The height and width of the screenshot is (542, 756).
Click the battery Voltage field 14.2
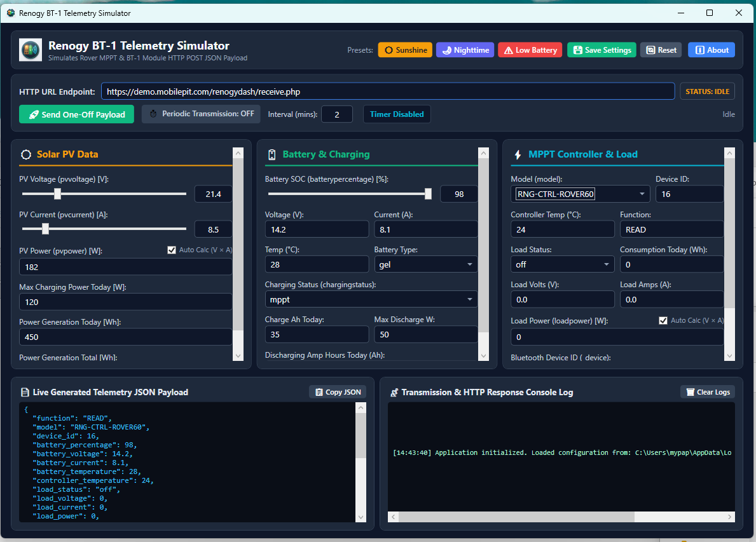(317, 230)
